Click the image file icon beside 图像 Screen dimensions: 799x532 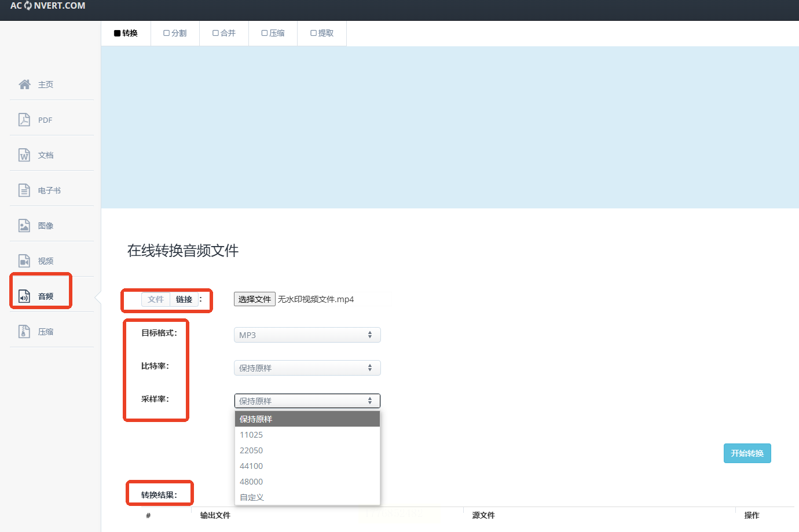pyautogui.click(x=24, y=226)
